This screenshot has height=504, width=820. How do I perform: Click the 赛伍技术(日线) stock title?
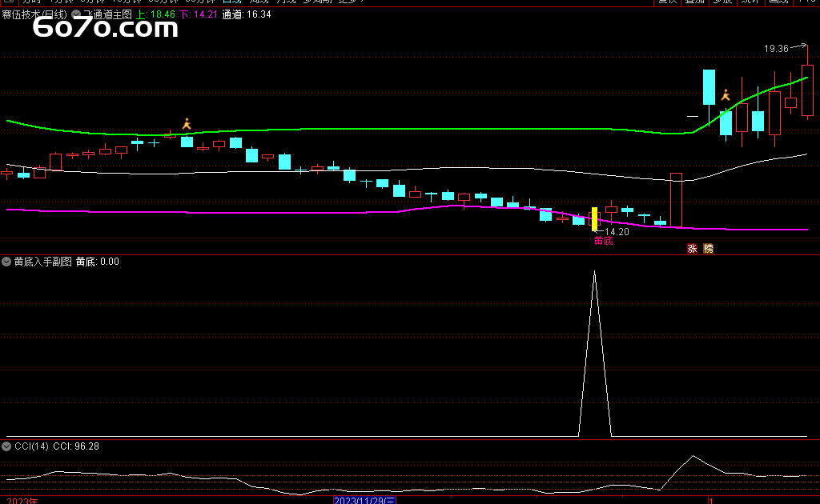[x=34, y=14]
